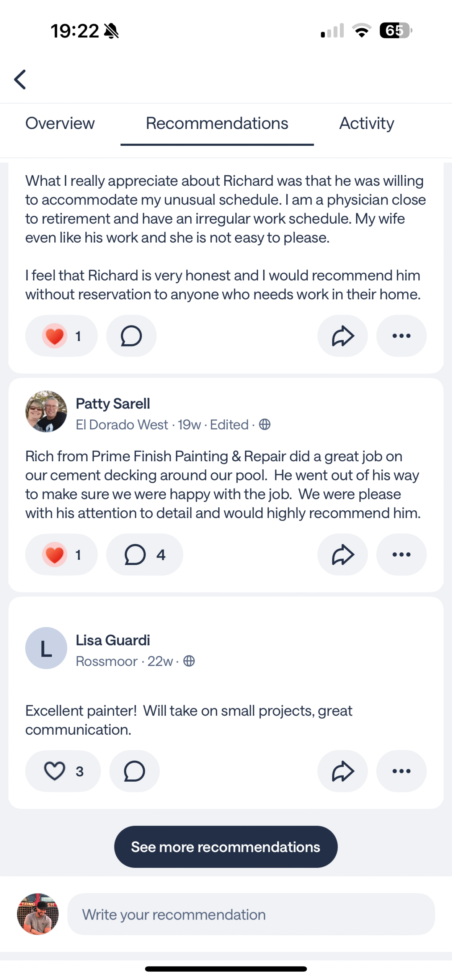
Task: Share Lisa Guardi's recommendation
Action: 343,771
